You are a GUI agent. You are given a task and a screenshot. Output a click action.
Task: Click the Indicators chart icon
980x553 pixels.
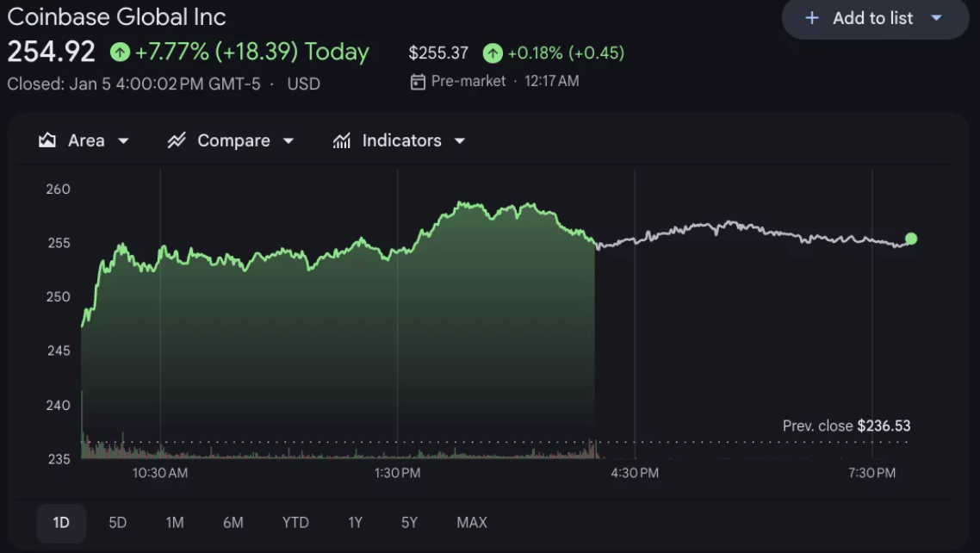pos(342,140)
